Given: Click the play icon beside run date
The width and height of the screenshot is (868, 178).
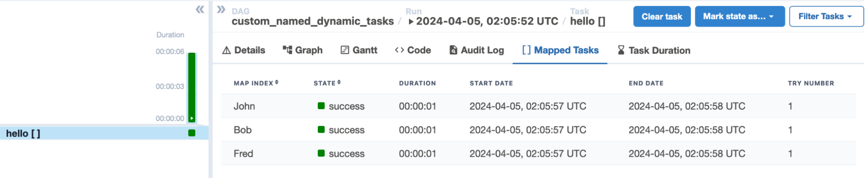Looking at the screenshot, I should coord(411,22).
